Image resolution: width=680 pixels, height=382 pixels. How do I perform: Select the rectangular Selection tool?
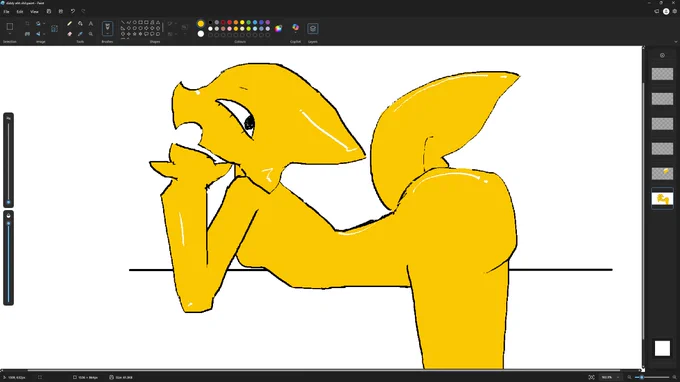coord(10,26)
